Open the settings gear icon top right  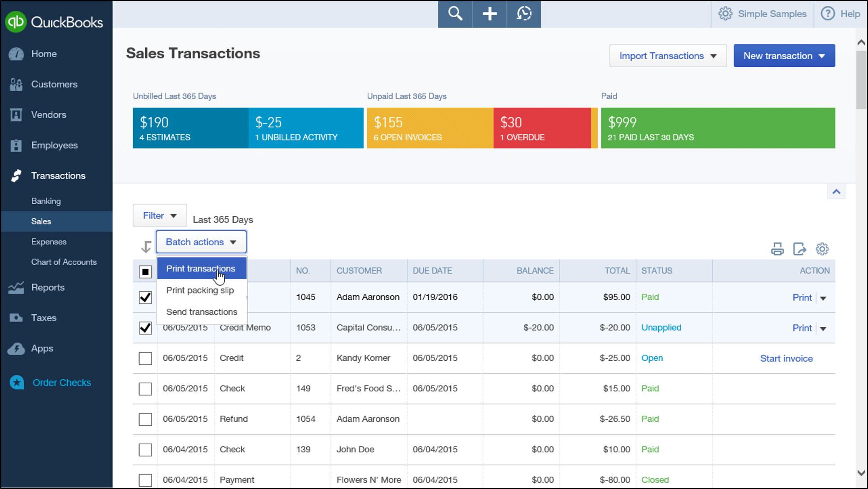click(725, 14)
